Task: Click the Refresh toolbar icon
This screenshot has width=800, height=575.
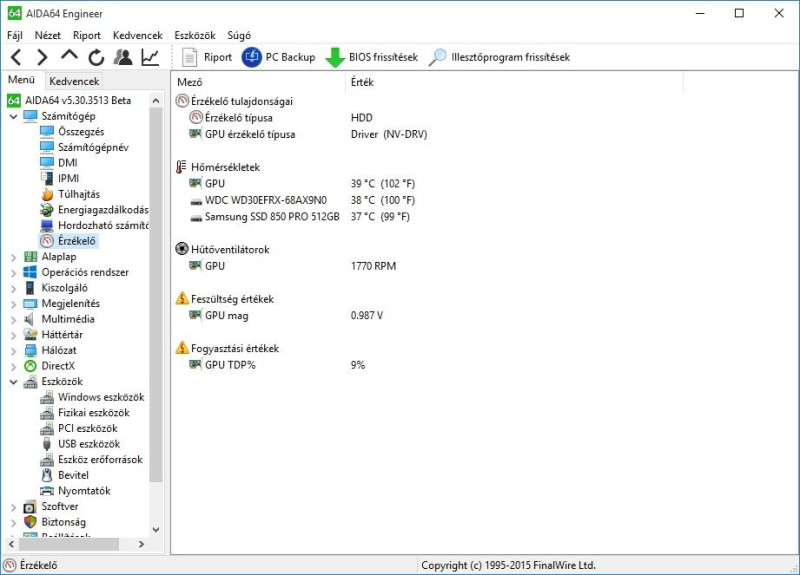Action: tap(96, 58)
